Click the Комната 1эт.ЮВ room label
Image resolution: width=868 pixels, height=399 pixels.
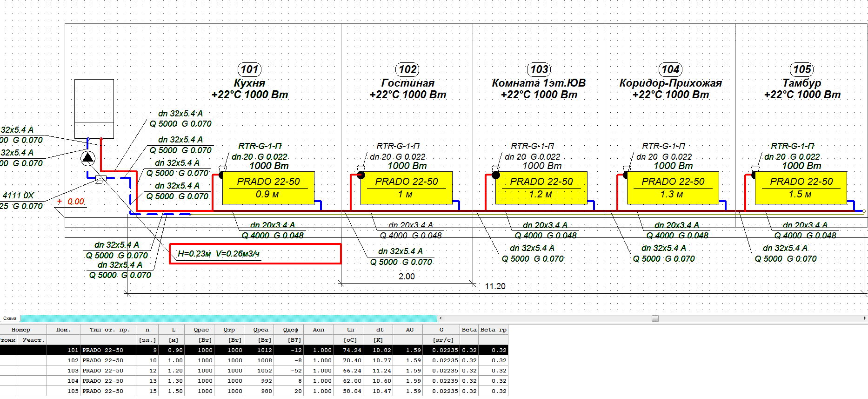coord(539,83)
